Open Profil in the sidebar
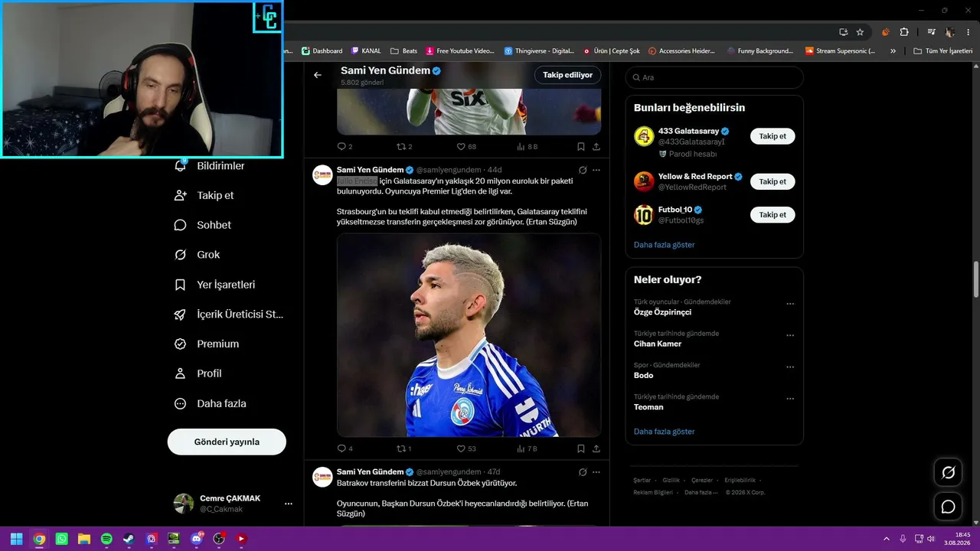The height and width of the screenshot is (551, 980). tap(198, 373)
